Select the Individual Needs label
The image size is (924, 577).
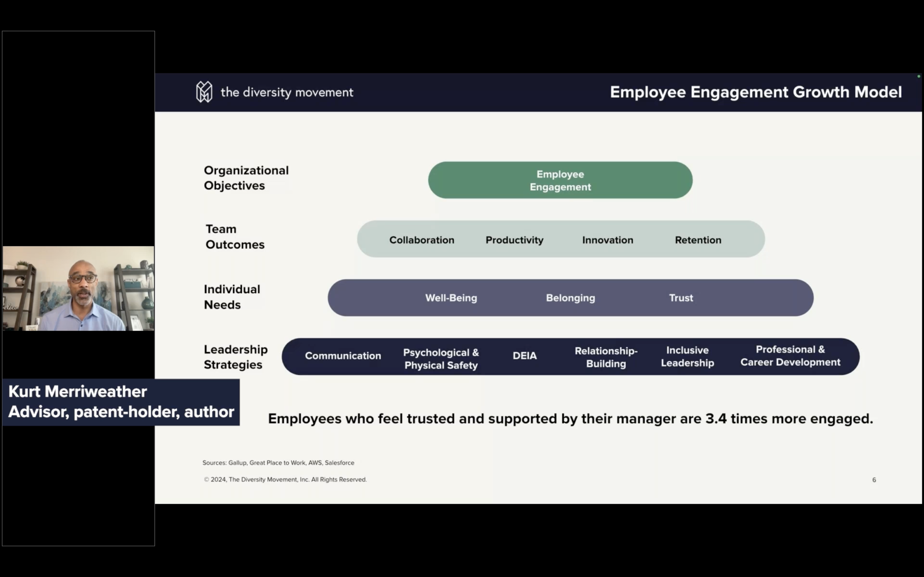coord(232,296)
